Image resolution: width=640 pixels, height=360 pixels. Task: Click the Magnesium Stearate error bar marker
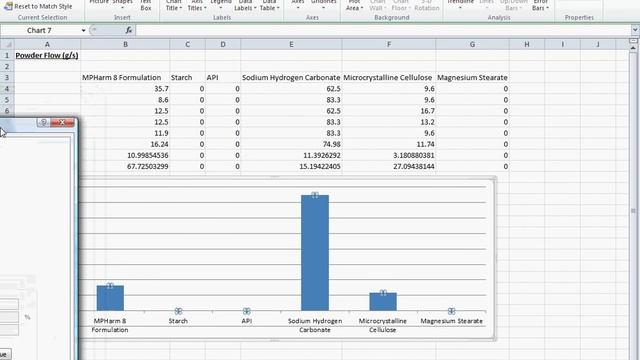coord(451,311)
